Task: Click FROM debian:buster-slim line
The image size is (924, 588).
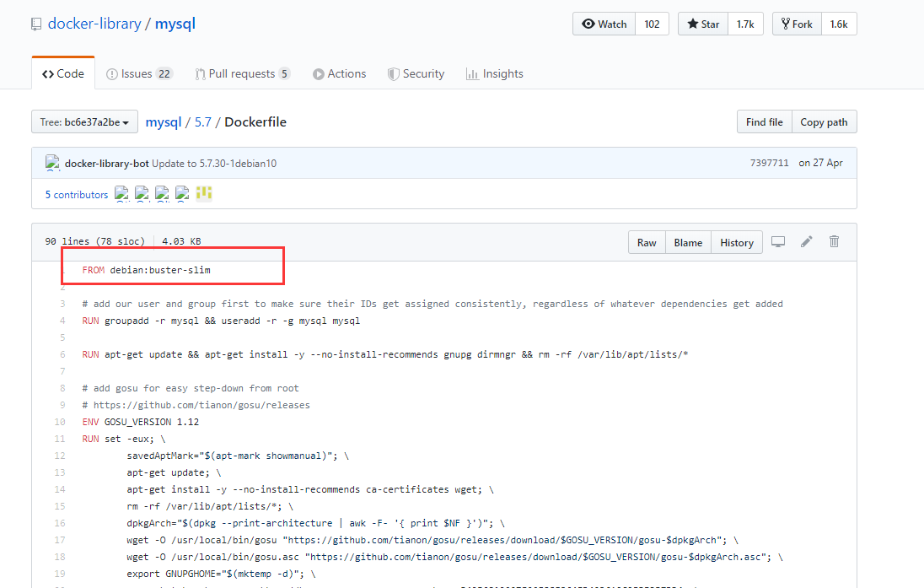Action: [x=146, y=270]
